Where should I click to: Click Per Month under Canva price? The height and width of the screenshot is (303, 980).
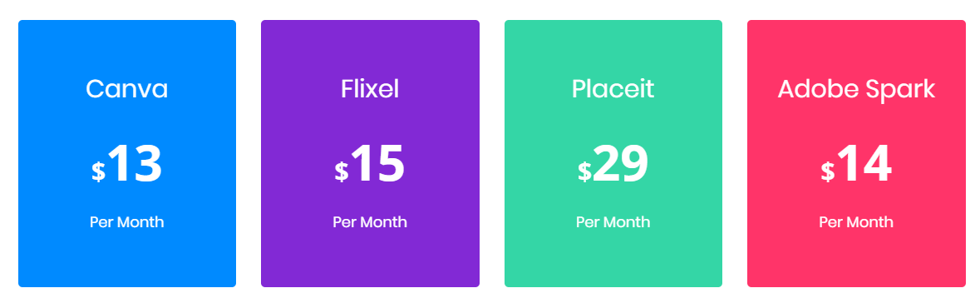[x=127, y=221]
